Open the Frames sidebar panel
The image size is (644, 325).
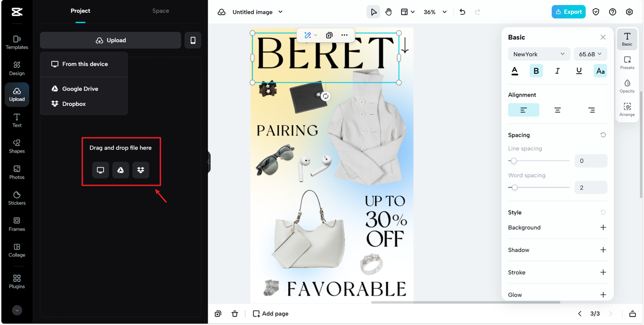point(17,224)
